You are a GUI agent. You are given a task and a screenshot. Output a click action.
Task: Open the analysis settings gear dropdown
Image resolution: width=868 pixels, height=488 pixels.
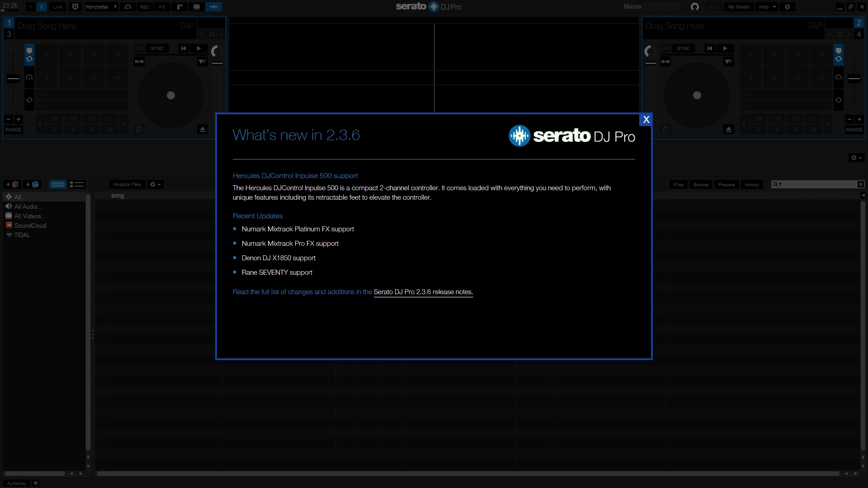tap(156, 184)
